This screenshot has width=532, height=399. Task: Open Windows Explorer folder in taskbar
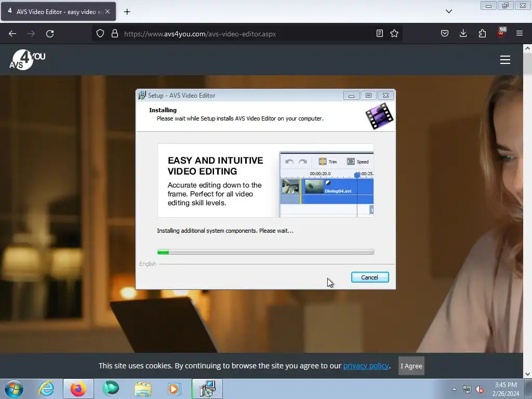click(x=143, y=389)
